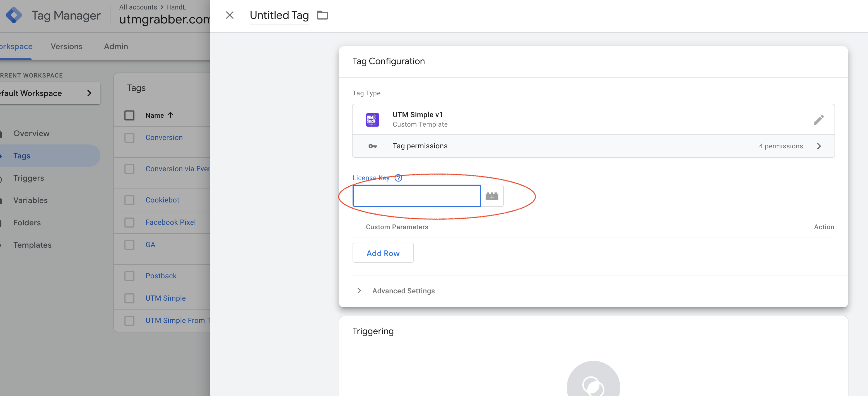Screen dimensions: 868x396
Task: Click the License Key help question icon
Action: pyautogui.click(x=398, y=178)
